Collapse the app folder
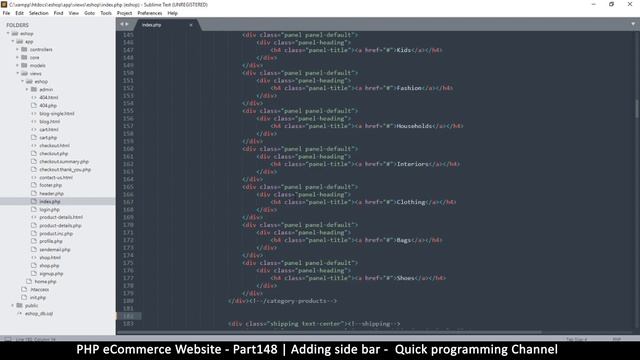 (13, 42)
